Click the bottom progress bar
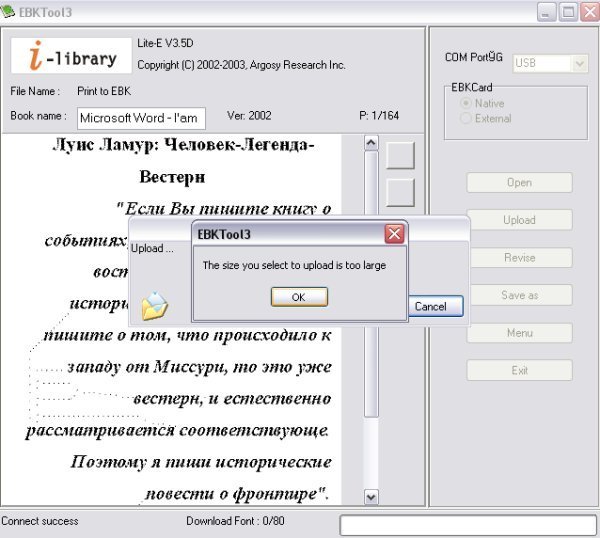This screenshot has width=600, height=538. pos(468,525)
